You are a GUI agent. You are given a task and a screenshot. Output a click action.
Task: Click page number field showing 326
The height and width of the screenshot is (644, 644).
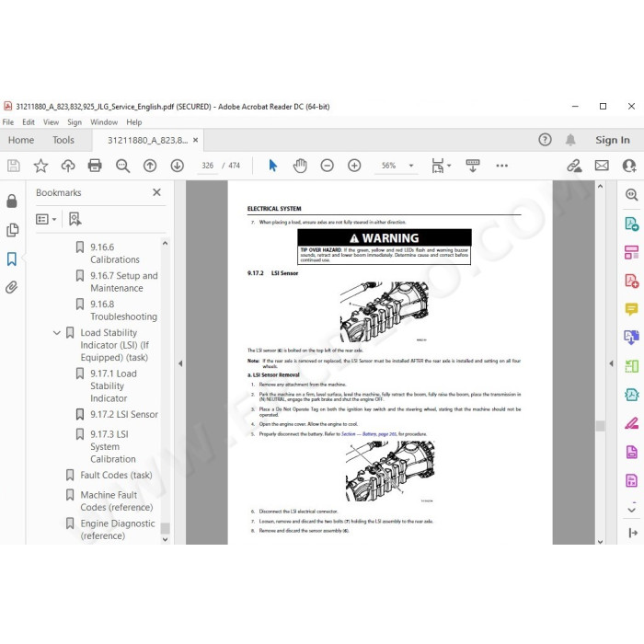(207, 166)
